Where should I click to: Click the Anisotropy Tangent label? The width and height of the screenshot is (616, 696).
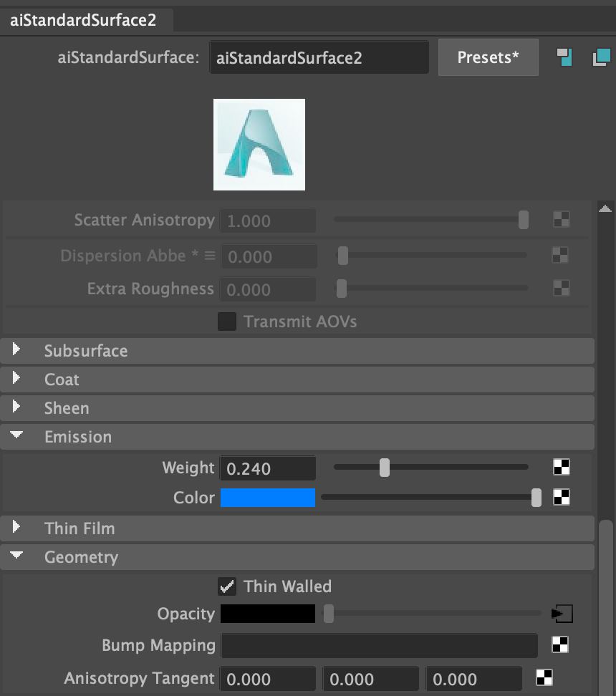(140, 678)
